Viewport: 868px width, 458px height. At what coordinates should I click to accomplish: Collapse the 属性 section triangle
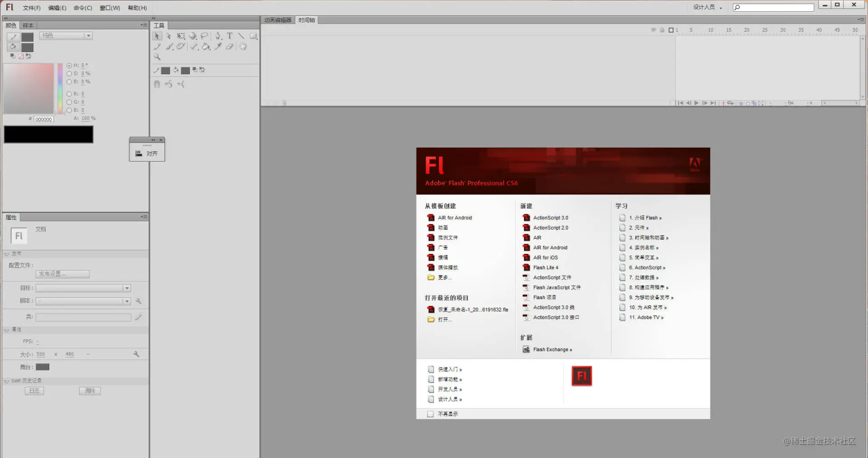coord(7,330)
